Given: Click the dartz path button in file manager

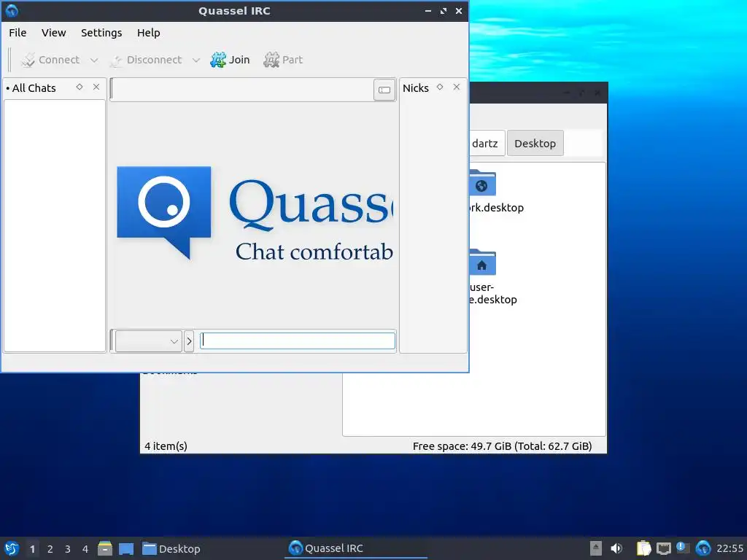Looking at the screenshot, I should coord(485,144).
